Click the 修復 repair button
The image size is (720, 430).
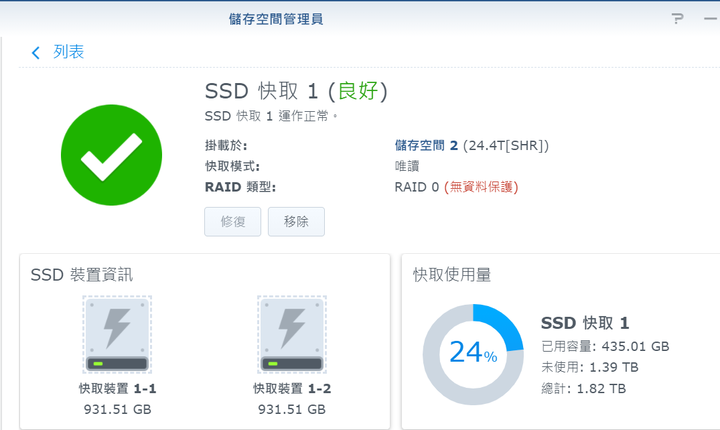233,222
